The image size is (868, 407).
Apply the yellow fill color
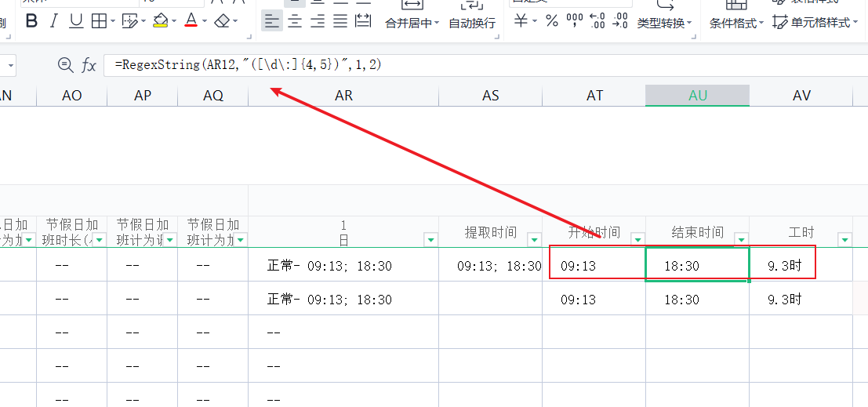(161, 22)
